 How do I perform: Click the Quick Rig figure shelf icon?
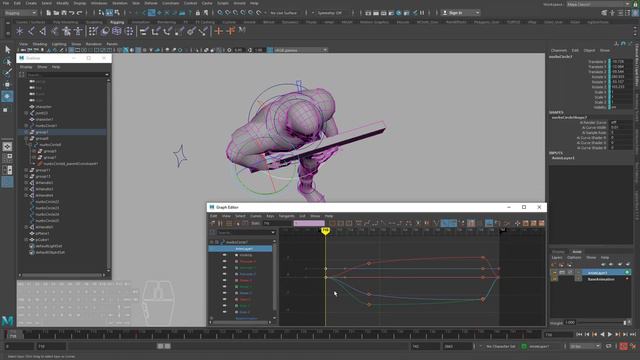pyautogui.click(x=78, y=31)
